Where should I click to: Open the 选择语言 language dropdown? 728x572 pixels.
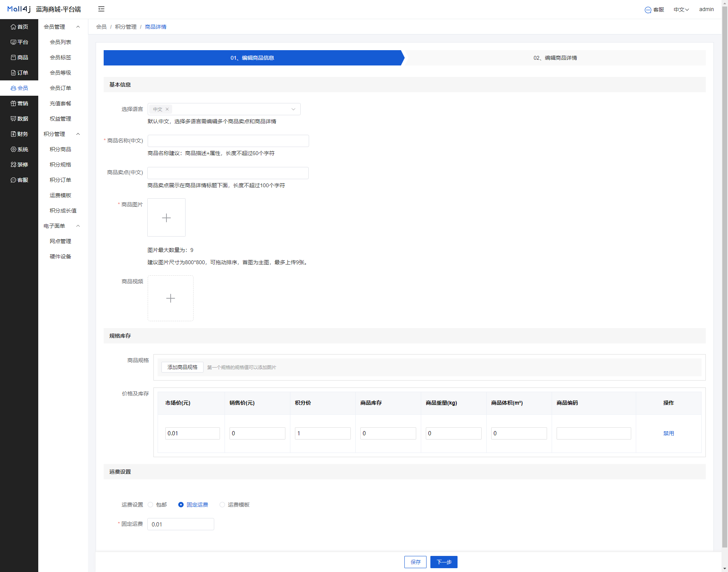[x=224, y=109]
